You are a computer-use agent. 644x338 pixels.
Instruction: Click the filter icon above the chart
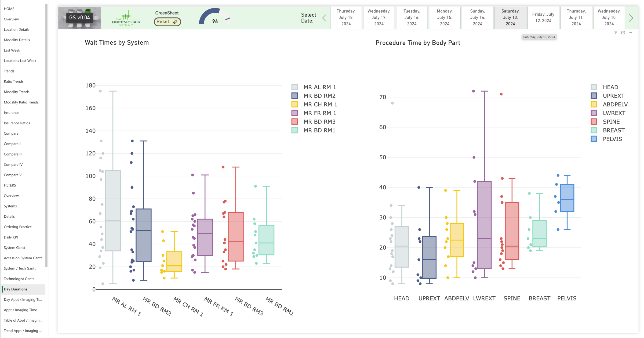pos(616,33)
